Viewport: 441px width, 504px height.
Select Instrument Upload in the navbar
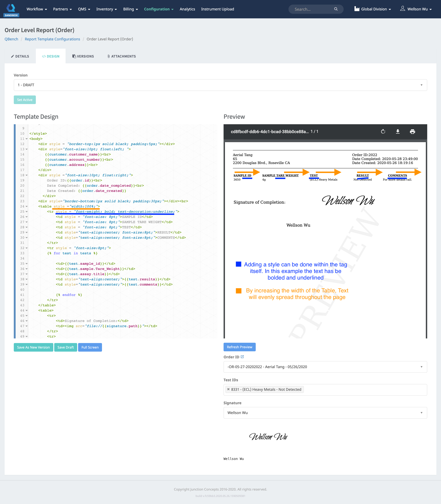(x=217, y=9)
